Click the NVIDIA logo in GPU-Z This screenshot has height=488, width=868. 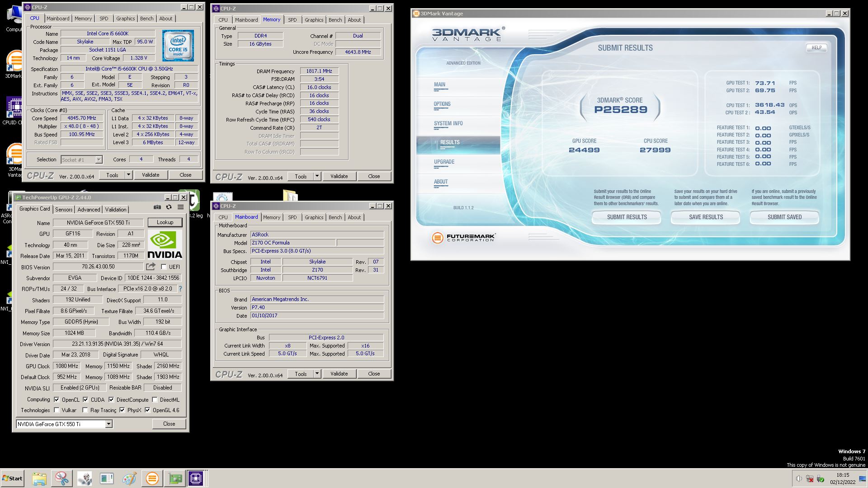point(165,245)
